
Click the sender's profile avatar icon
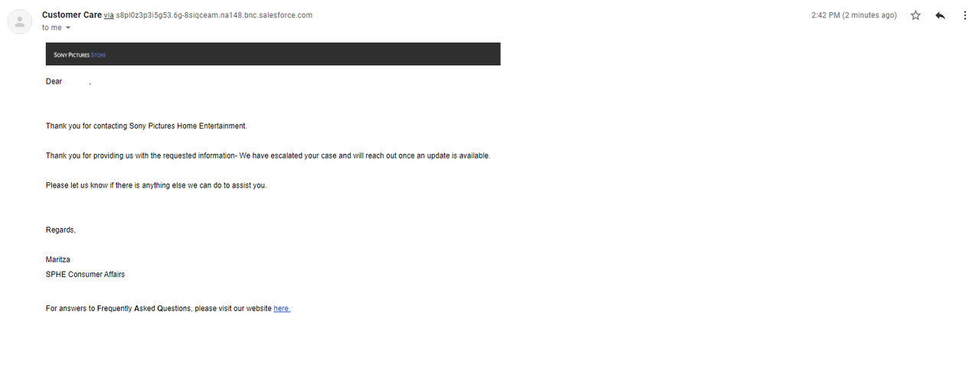tap(19, 21)
